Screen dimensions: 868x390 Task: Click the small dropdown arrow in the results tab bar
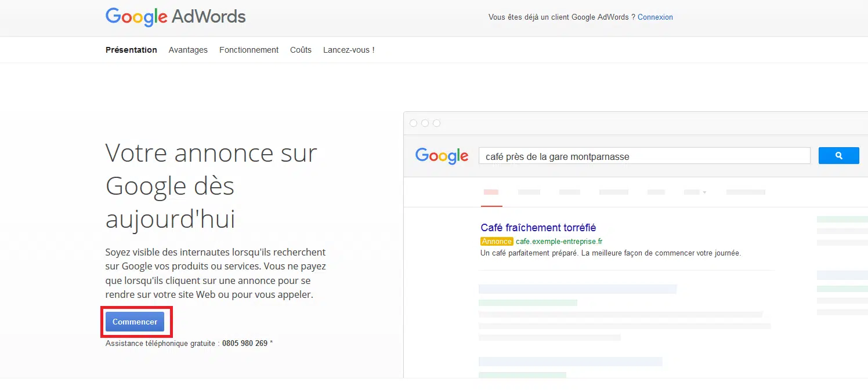704,192
